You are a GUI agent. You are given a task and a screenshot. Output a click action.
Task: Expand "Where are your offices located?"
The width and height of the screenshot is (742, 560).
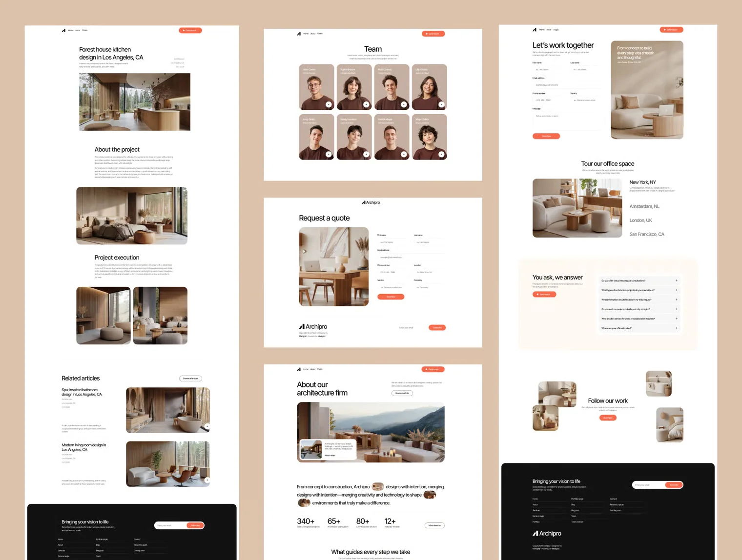(639, 328)
